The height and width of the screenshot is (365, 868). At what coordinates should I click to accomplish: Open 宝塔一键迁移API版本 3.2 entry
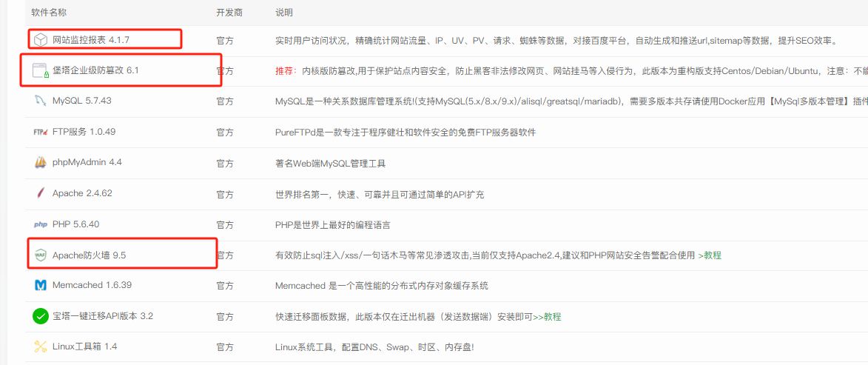coord(102,317)
